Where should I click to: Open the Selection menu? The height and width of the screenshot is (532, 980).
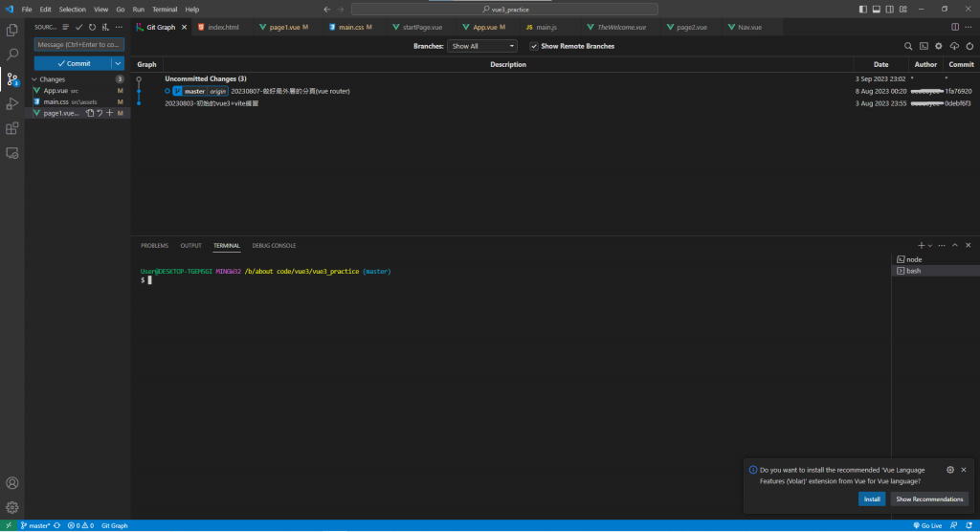tap(73, 10)
